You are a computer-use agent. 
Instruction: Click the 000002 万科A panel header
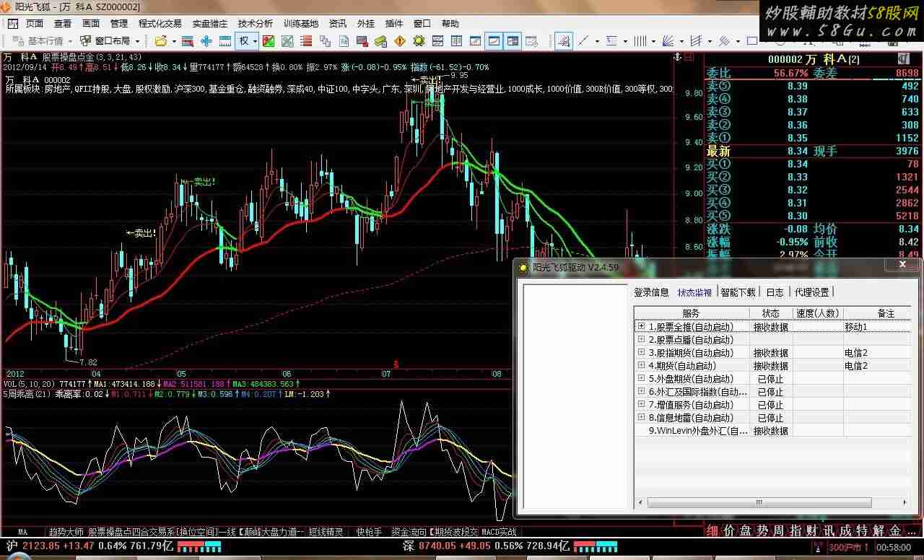click(x=814, y=58)
